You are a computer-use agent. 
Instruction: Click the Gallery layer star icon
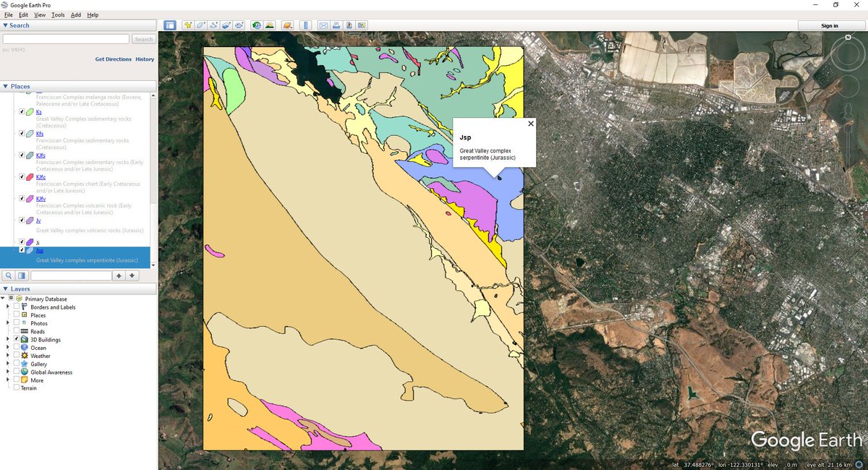click(x=25, y=364)
